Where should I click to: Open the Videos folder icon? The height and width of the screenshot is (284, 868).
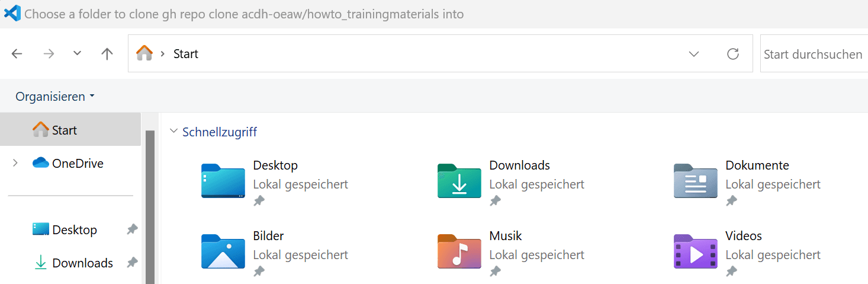[x=696, y=251]
